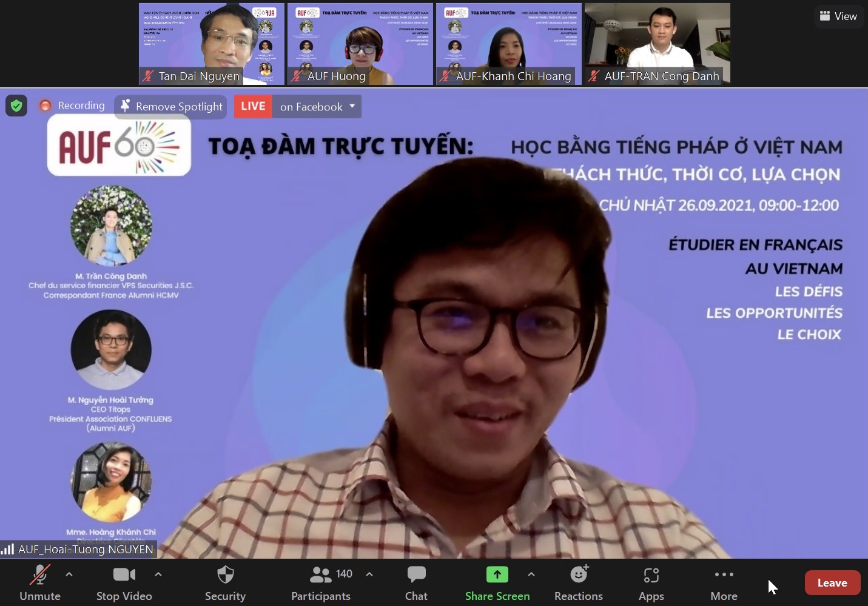Open the View layout menu

838,16
